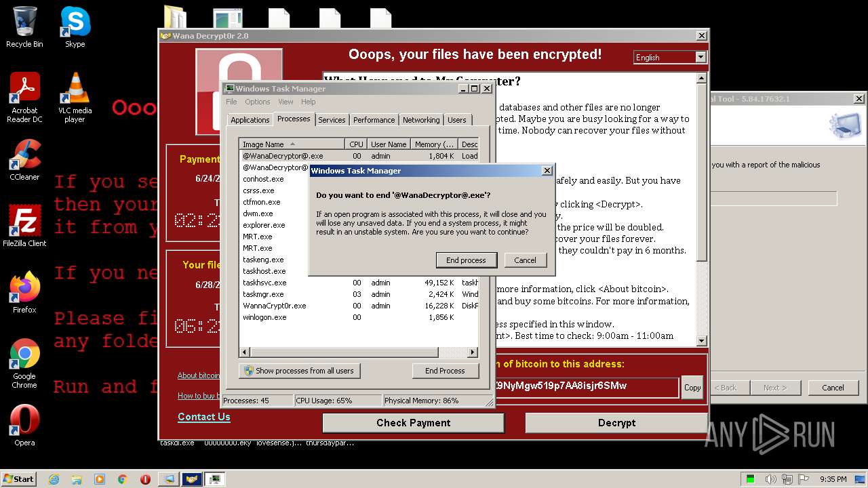868x488 pixels.
Task: Select the taskmgr.exe process row
Action: click(359, 294)
